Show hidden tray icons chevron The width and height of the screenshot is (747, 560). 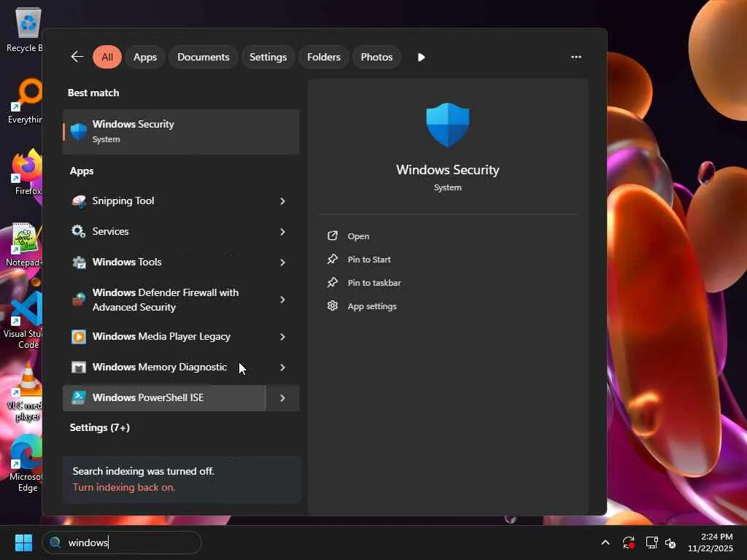point(605,542)
